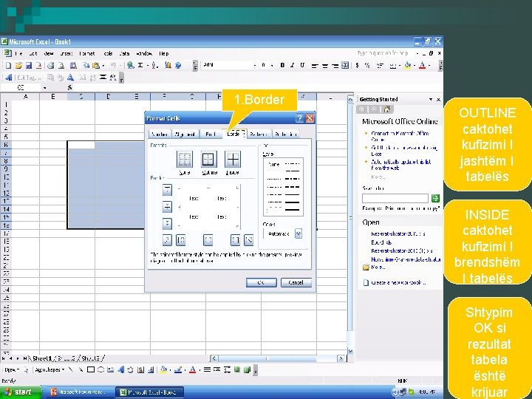Image resolution: width=532 pixels, height=399 pixels.
Task: Apply the Inside border preset
Action: click(233, 159)
